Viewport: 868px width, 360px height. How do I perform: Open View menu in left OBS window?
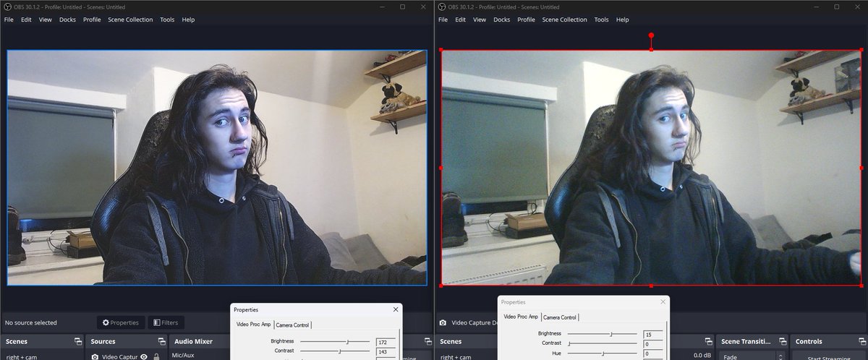click(46, 20)
